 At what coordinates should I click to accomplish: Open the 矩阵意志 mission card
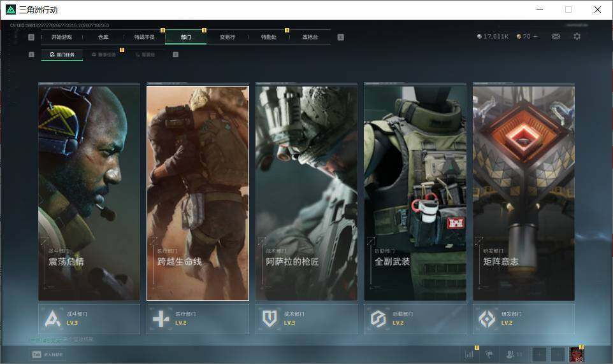click(x=524, y=193)
